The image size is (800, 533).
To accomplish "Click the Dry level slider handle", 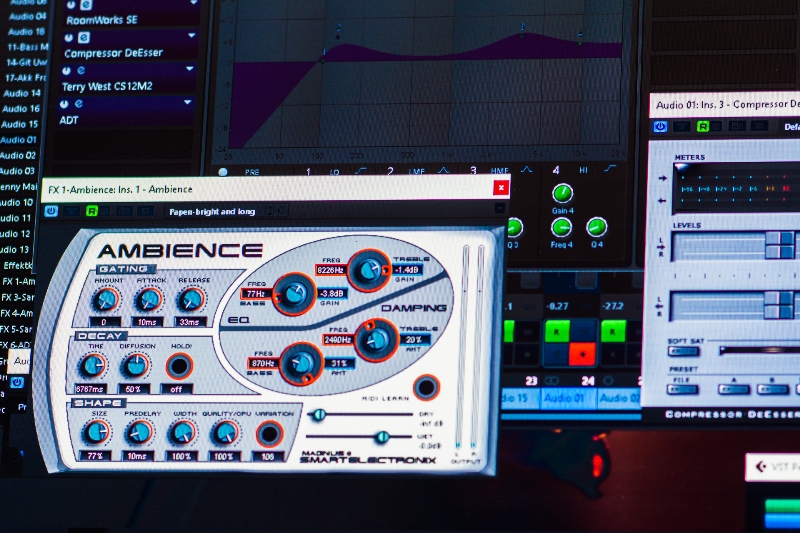I will 319,415.
